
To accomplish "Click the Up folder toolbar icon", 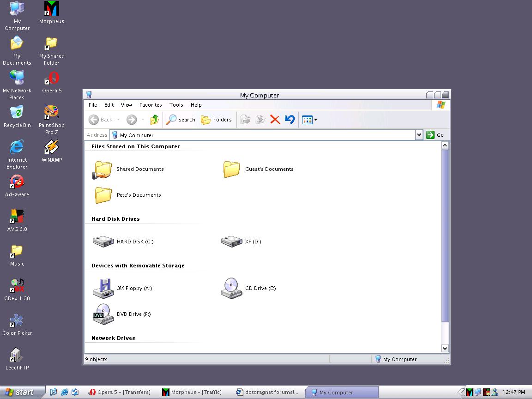I will pyautogui.click(x=155, y=120).
